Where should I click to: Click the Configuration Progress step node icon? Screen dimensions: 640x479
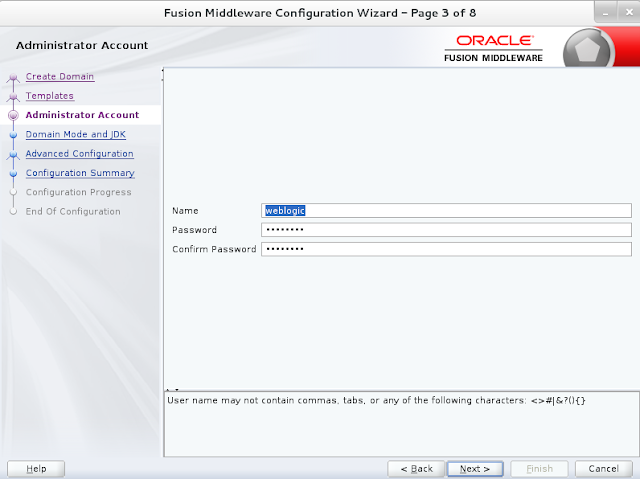tap(13, 192)
